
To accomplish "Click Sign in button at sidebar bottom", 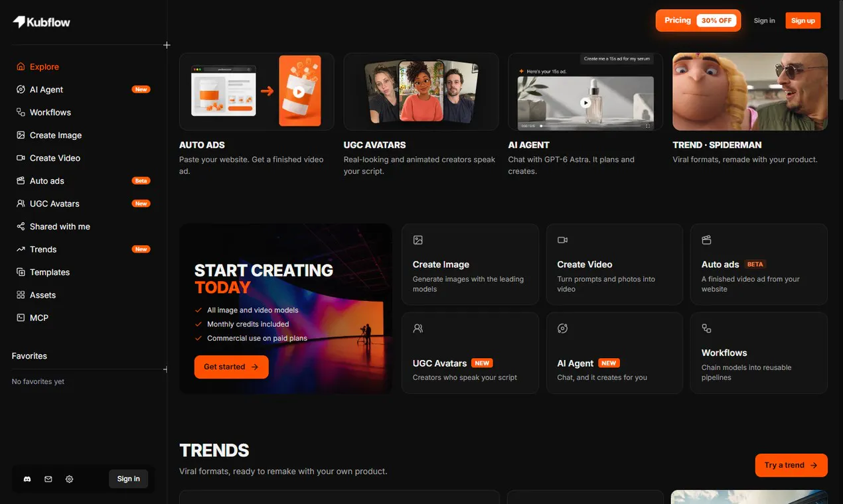I will pyautogui.click(x=128, y=479).
